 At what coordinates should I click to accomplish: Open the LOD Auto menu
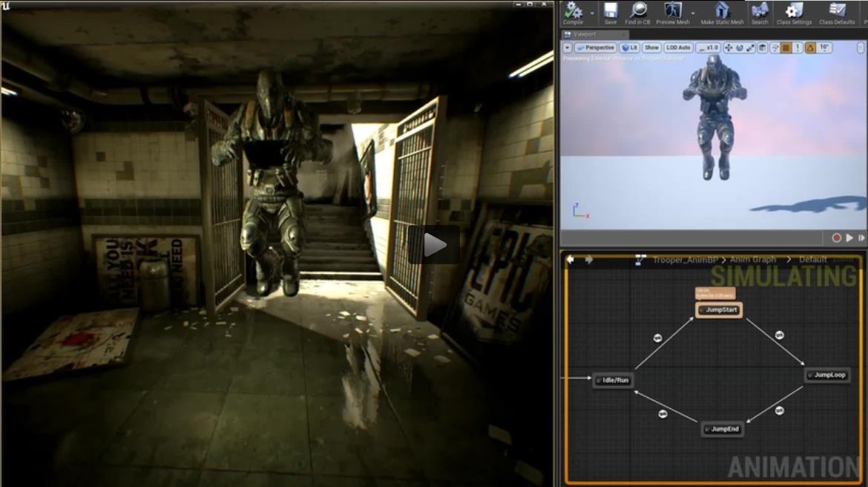tap(678, 48)
